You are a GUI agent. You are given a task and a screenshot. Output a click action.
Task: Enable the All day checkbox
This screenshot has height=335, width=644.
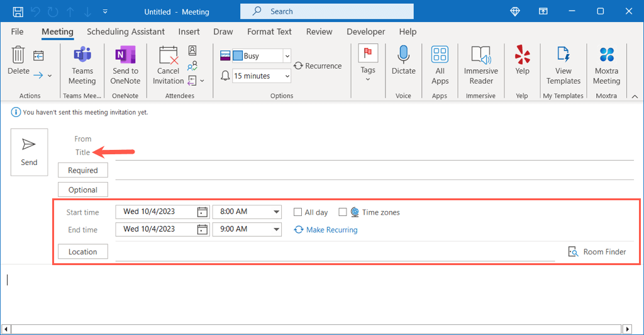298,212
